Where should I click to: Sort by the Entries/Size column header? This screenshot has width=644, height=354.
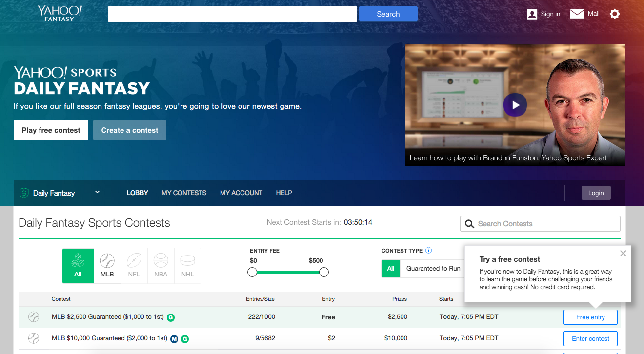pyautogui.click(x=261, y=299)
